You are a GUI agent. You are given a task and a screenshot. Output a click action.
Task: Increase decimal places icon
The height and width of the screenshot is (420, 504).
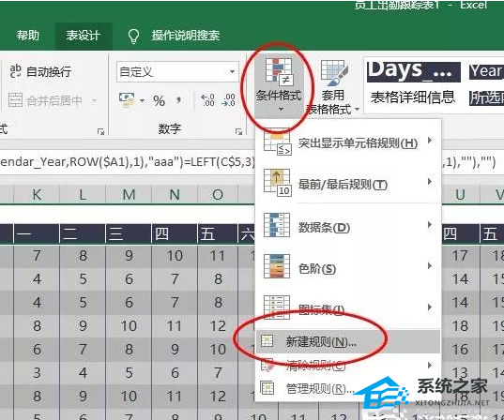click(207, 100)
